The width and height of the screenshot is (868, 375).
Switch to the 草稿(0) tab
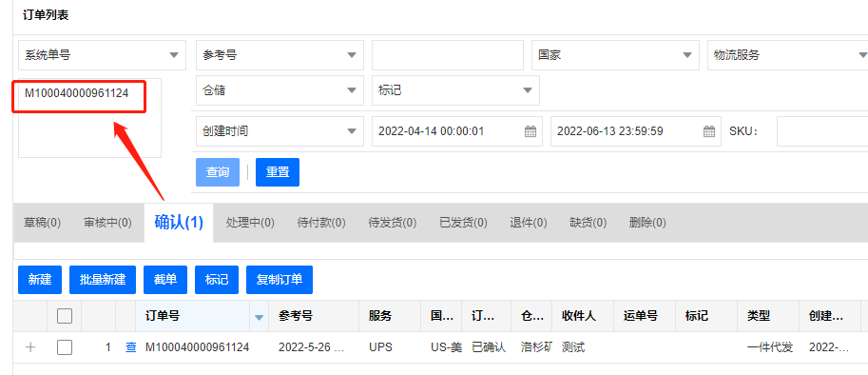[x=43, y=223]
